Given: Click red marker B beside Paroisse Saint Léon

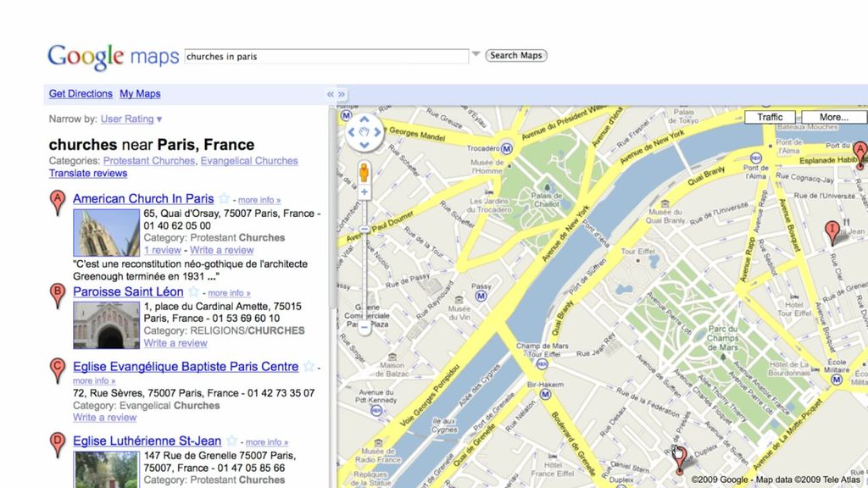Looking at the screenshot, I should (58, 295).
